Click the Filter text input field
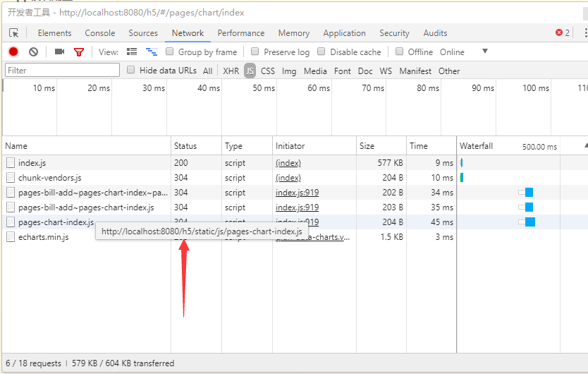 pyautogui.click(x=62, y=70)
